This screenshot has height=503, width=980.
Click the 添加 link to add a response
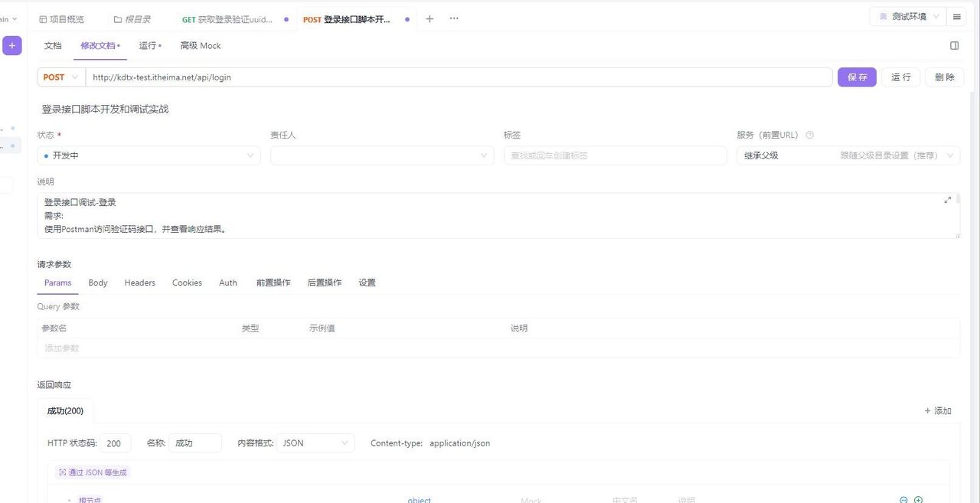pos(936,410)
